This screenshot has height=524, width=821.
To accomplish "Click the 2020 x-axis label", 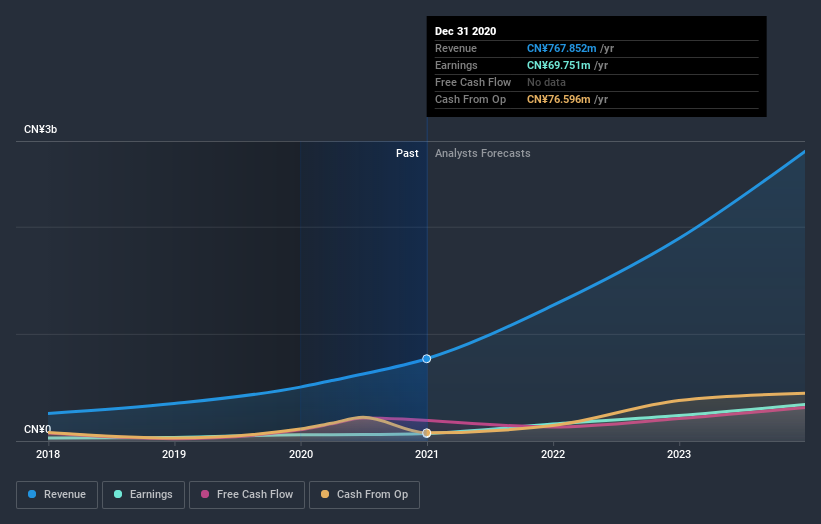I will (301, 454).
